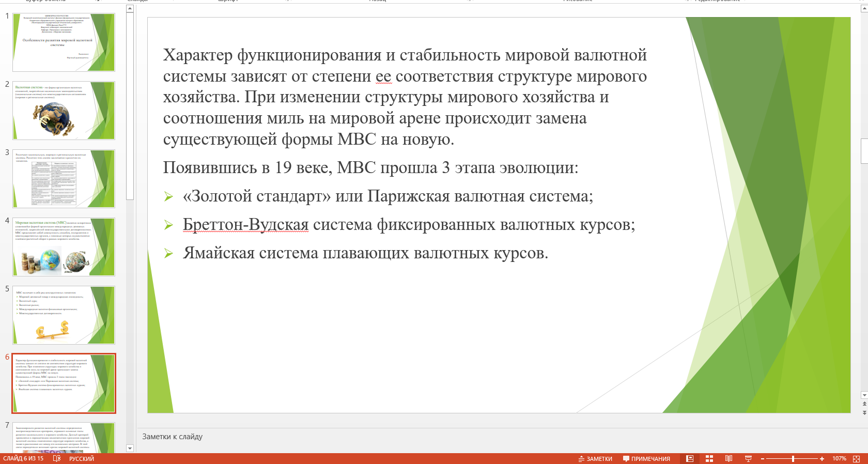
Task: Toggle ЗАМЕТКИ notes pane
Action: pos(595,459)
